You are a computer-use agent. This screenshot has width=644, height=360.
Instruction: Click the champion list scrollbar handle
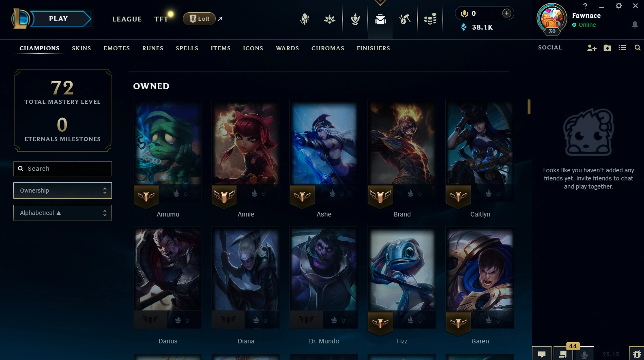[x=529, y=107]
